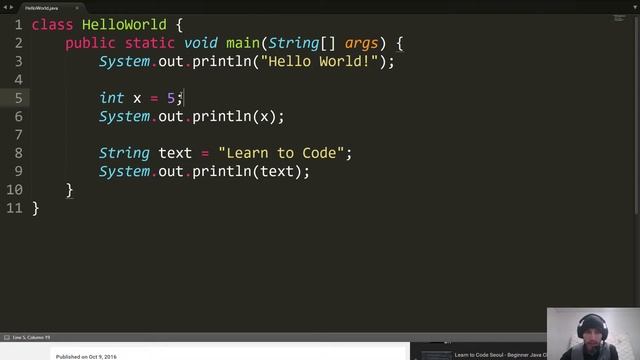Click 'System' on line 3
640x360 pixels.
[x=124, y=62]
